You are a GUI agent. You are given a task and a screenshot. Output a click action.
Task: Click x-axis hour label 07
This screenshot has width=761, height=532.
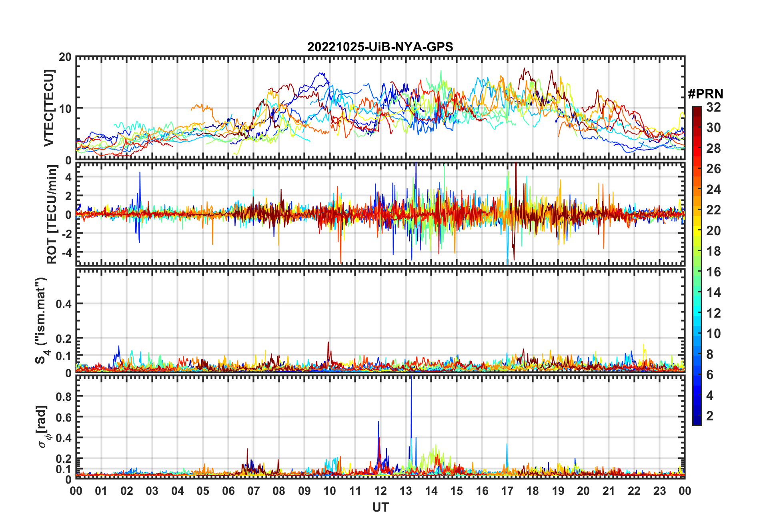(x=254, y=491)
